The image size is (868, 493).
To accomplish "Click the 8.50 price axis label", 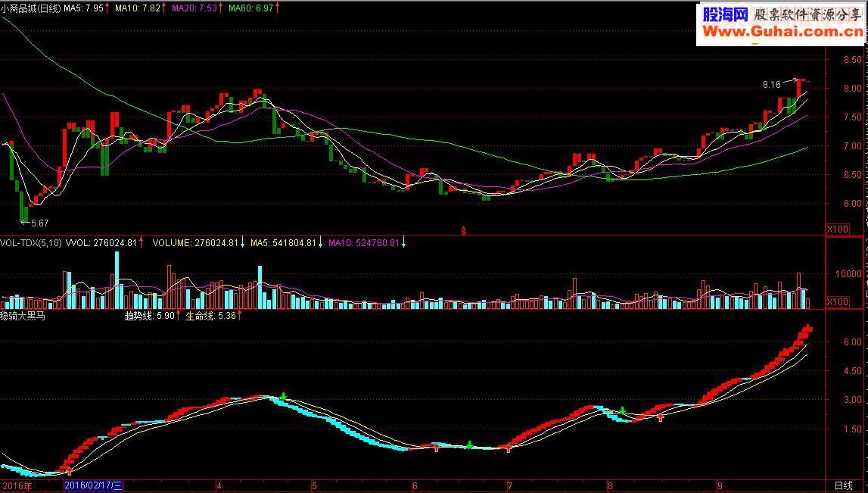I will pyautogui.click(x=852, y=60).
